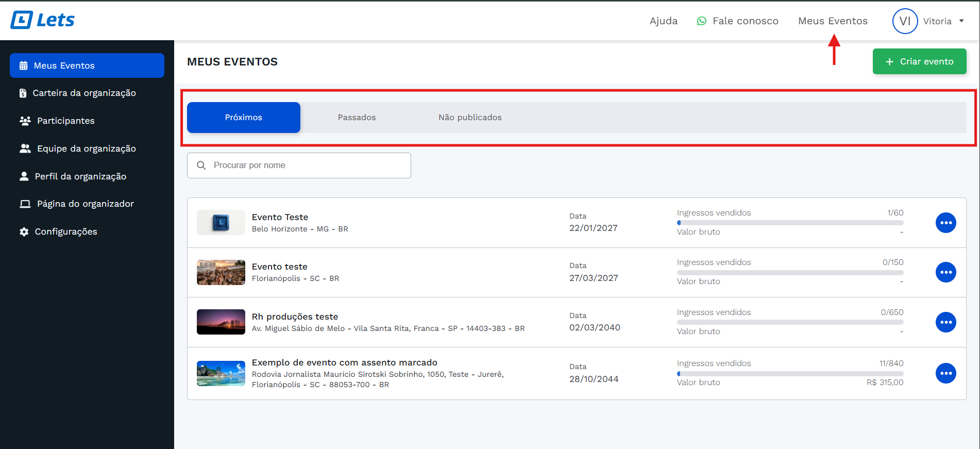Click the gear icon for Configurações
Image resolution: width=980 pixels, height=449 pixels.
pos(24,232)
